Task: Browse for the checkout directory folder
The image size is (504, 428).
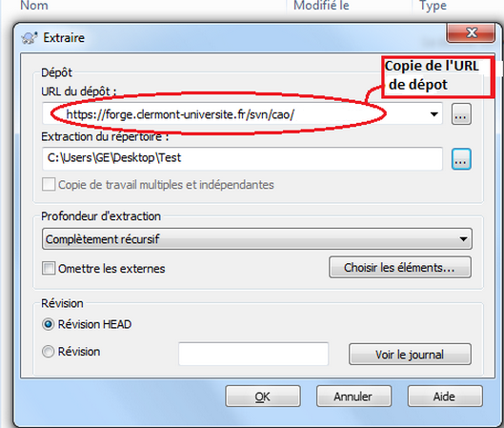Action: pos(461,159)
